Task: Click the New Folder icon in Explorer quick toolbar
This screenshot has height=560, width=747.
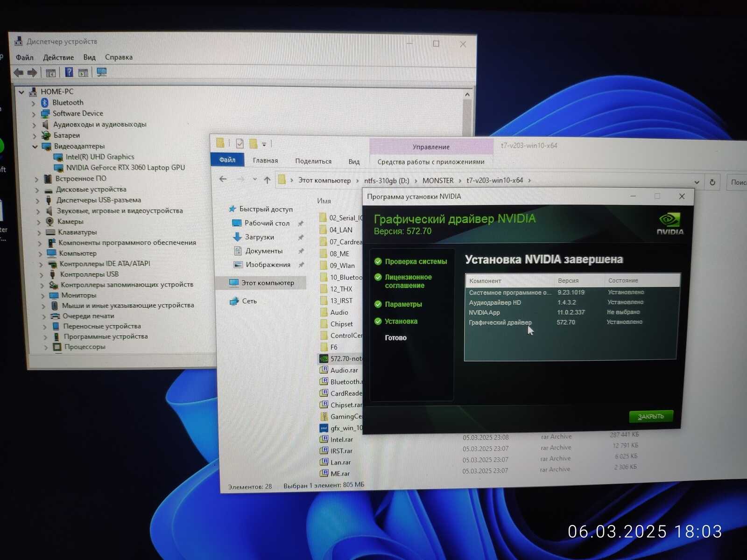Action: (254, 143)
